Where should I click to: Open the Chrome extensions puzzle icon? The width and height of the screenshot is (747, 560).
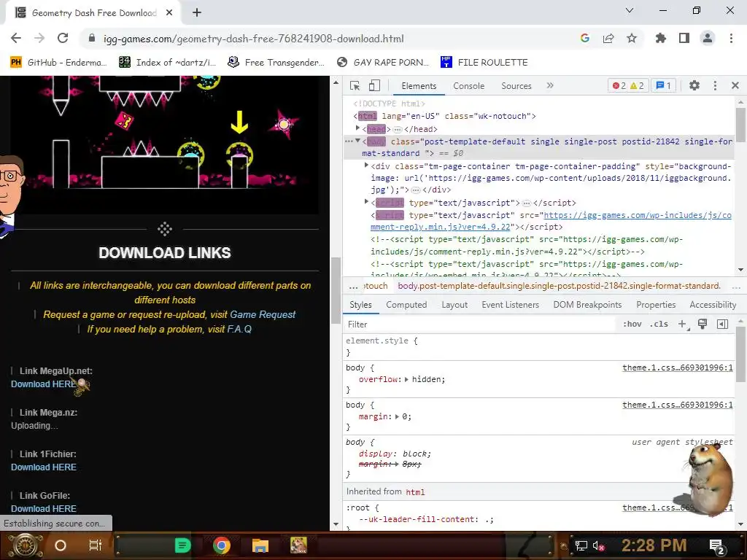[660, 38]
